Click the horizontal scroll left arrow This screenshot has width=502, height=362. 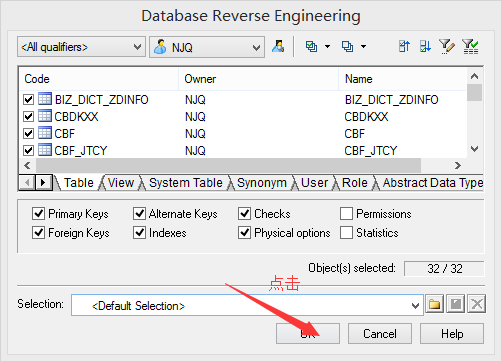pyautogui.click(x=27, y=165)
